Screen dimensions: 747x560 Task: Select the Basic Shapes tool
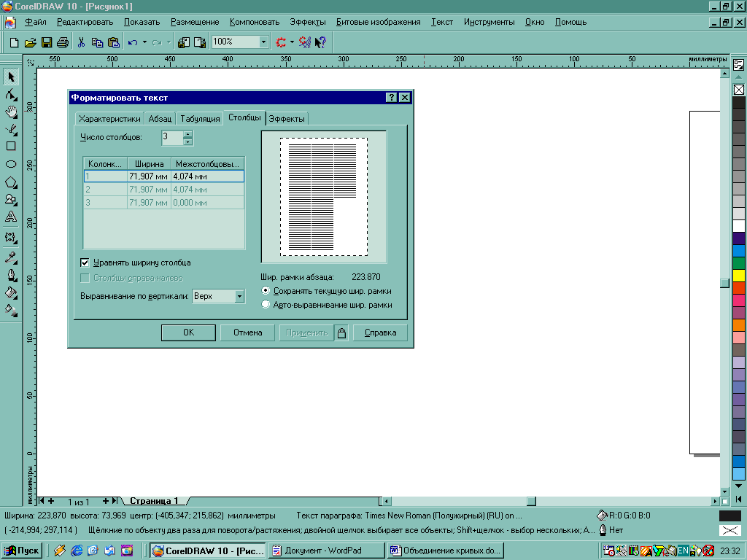click(11, 199)
